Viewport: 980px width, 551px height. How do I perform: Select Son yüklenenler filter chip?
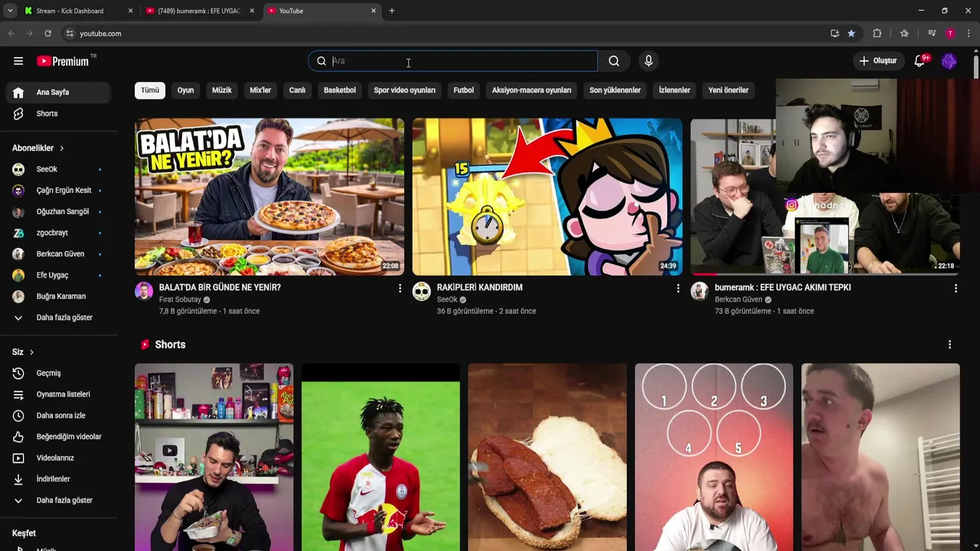[615, 90]
